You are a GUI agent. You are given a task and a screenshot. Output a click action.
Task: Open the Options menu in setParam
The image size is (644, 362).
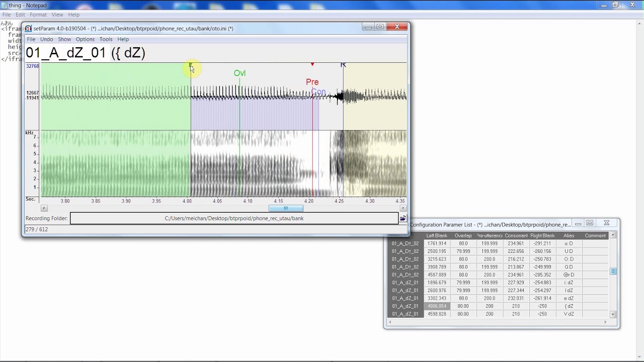(85, 39)
